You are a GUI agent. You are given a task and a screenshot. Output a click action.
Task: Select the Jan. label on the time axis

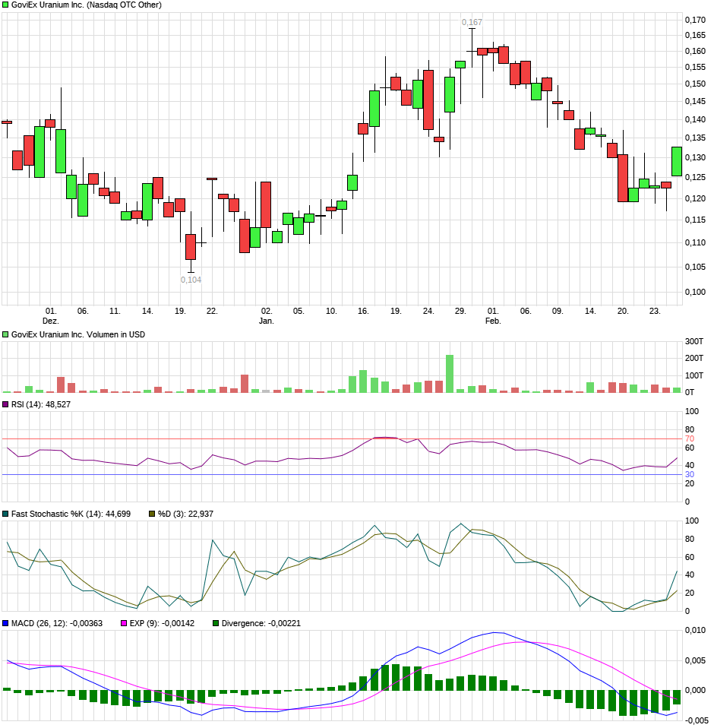pyautogui.click(x=267, y=320)
